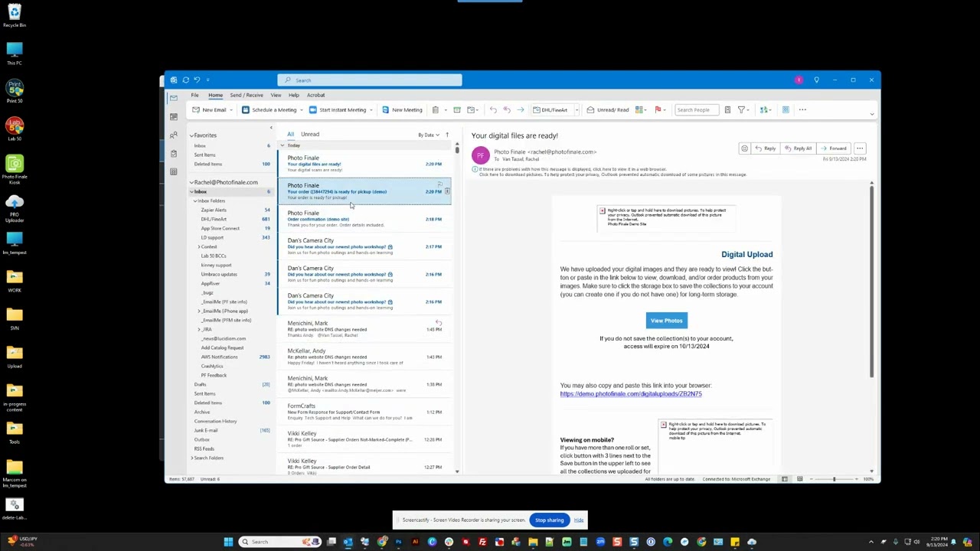Click the ribbon Reply arrow icon
The height and width of the screenshot is (551, 980).
493,110
